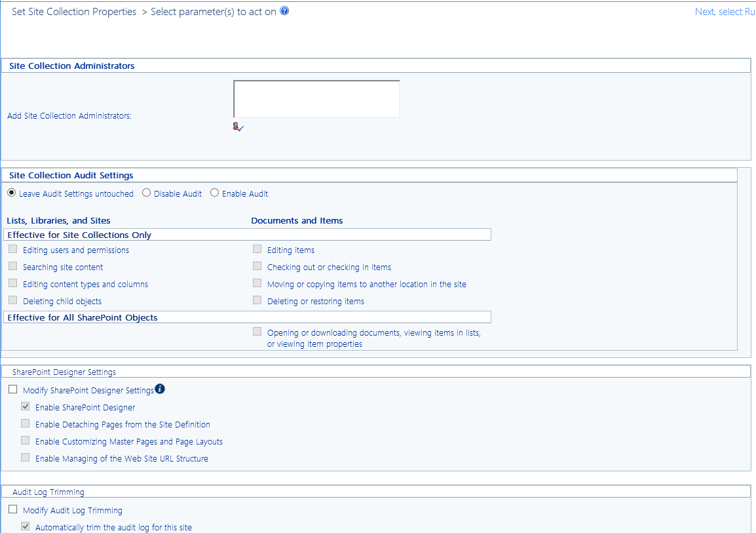Click the Next, select Ru link
Image resolution: width=756 pixels, height=533 pixels.
pos(725,11)
